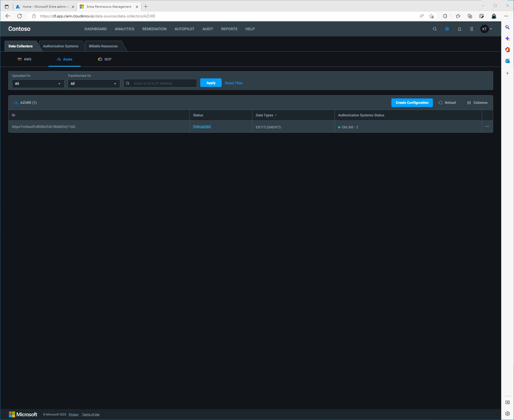
Task: Open the REMEDIATION menu
Action: click(x=154, y=29)
